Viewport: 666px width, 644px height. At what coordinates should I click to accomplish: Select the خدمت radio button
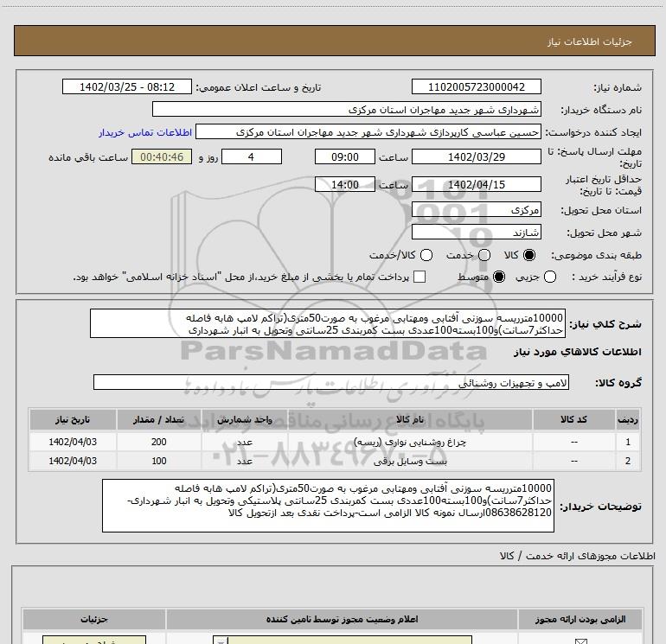pos(484,255)
